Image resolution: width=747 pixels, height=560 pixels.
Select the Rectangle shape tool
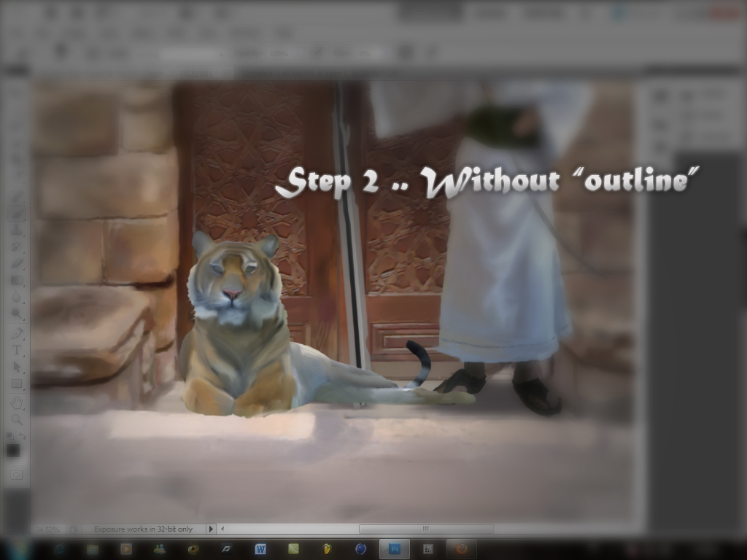point(17,384)
